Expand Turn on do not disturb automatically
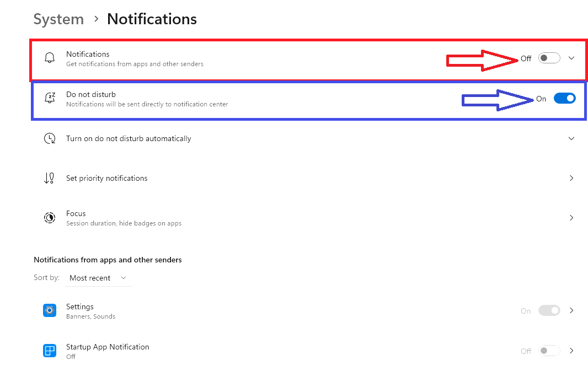This screenshot has width=588, height=371. 571,138
